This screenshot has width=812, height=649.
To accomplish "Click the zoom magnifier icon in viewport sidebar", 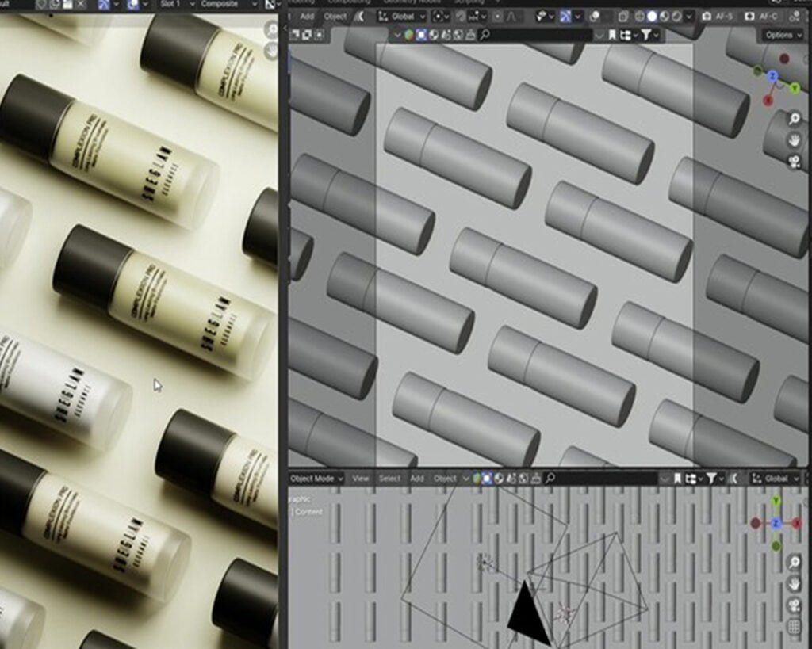I will click(x=795, y=118).
